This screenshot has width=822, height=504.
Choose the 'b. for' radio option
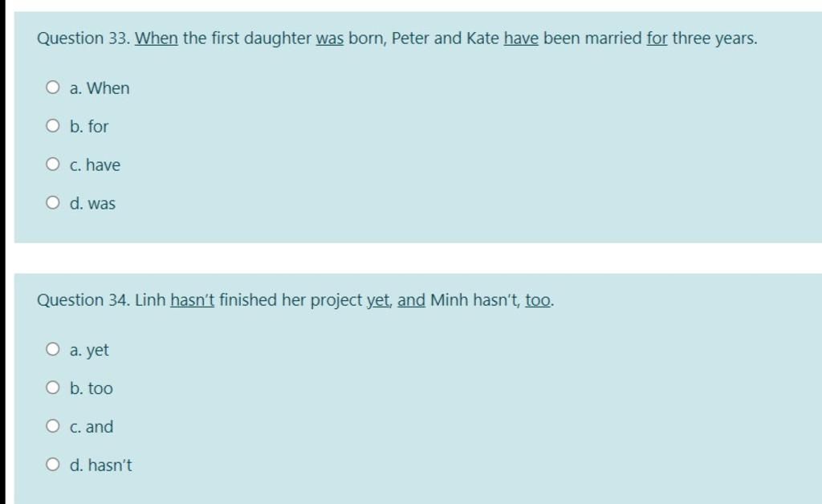click(x=52, y=126)
